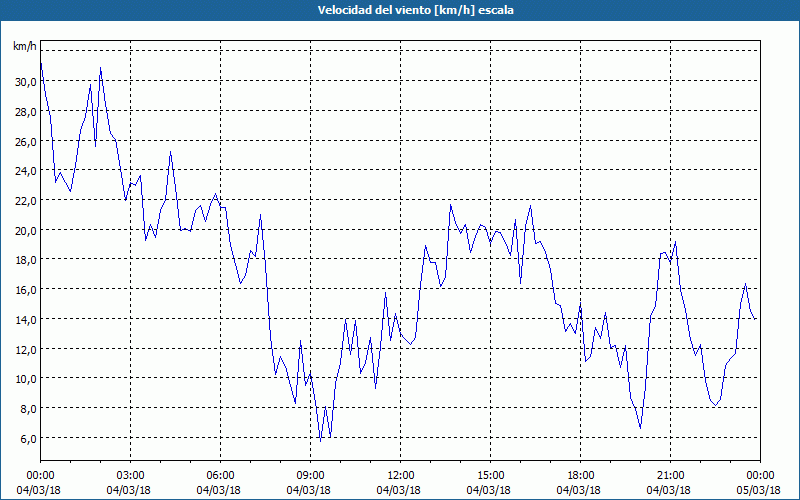Click the chart title 'Velocidad del viento [km/h] escala'
Image resolution: width=800 pixels, height=500 pixels.
click(415, 10)
